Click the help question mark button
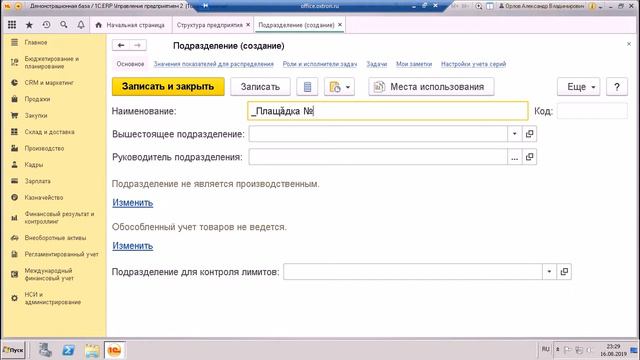The image size is (640, 360). 617,87
